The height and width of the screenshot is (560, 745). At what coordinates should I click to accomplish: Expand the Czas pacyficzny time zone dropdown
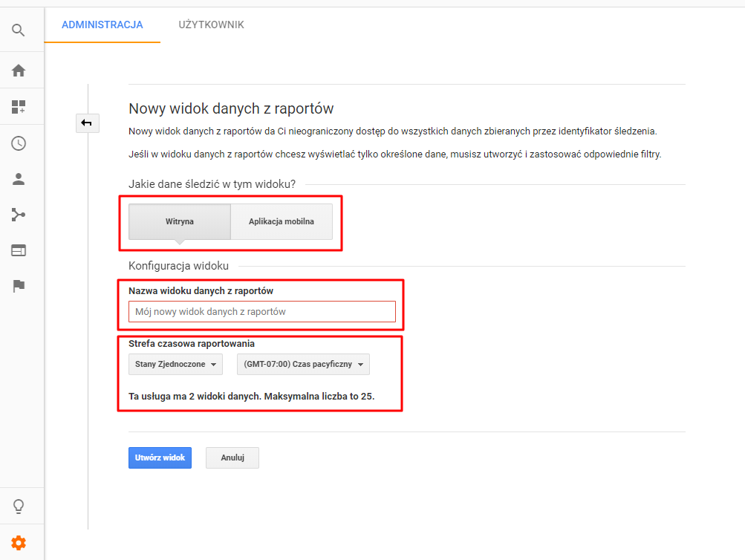pyautogui.click(x=302, y=364)
